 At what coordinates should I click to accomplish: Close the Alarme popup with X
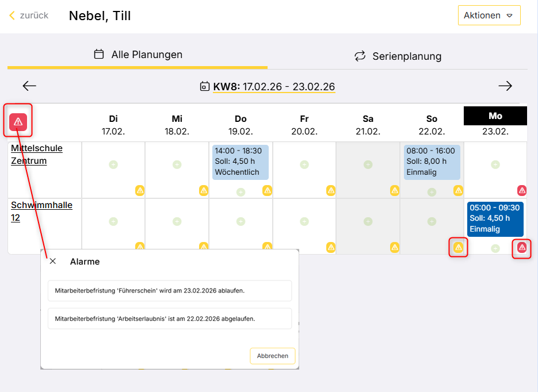coord(53,262)
